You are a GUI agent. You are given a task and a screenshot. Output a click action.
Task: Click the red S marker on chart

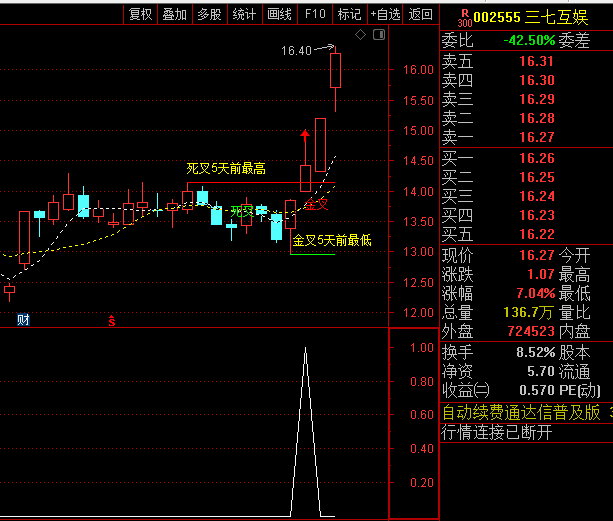pos(112,321)
